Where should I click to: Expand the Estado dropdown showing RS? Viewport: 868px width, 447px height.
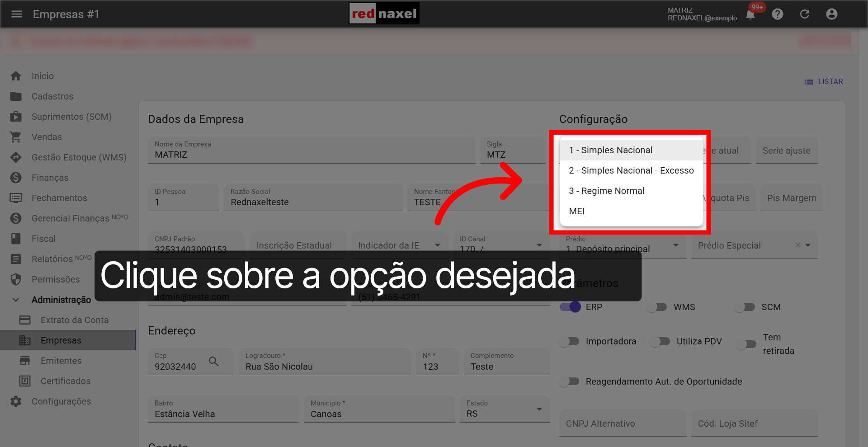point(539,409)
